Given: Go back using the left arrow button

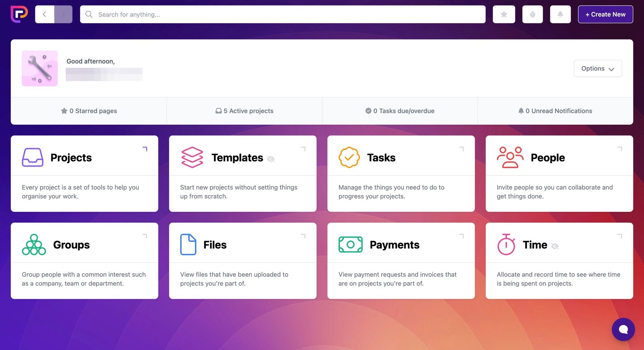Looking at the screenshot, I should pos(45,14).
